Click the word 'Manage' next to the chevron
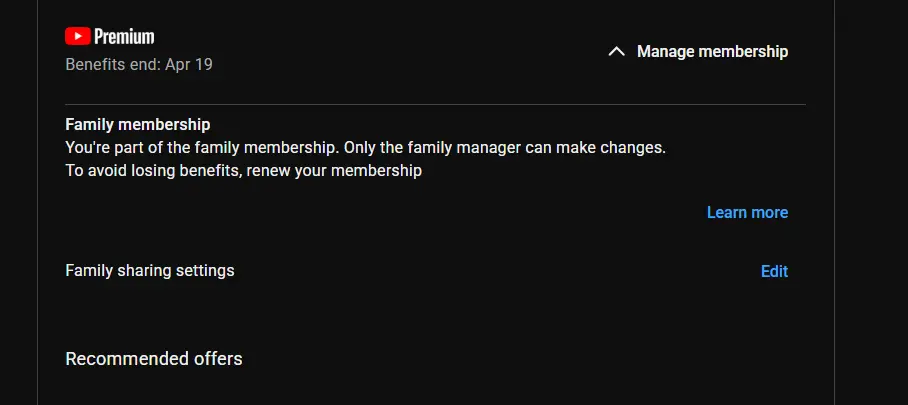Screen dimensions: 908x405 [x=665, y=52]
